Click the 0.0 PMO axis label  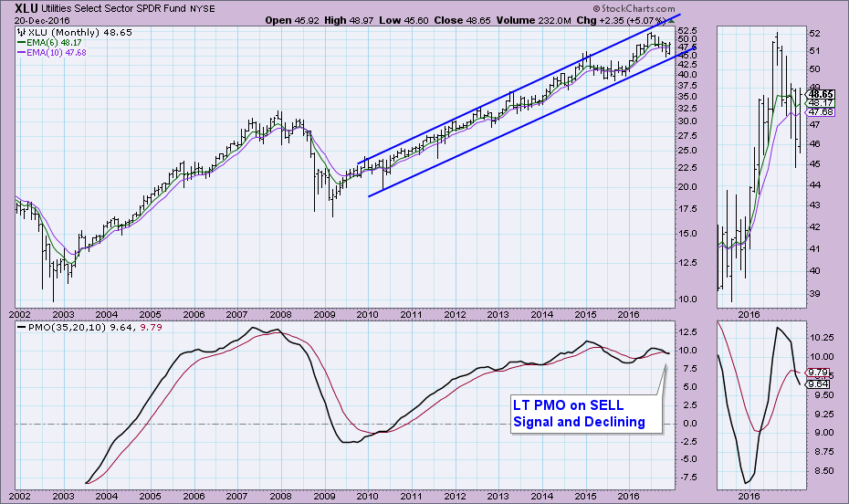690,424
